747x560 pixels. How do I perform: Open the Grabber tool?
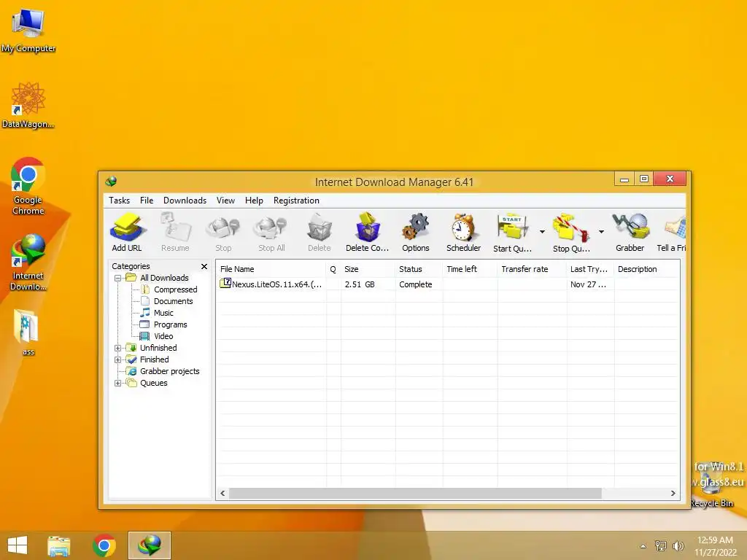(x=630, y=233)
